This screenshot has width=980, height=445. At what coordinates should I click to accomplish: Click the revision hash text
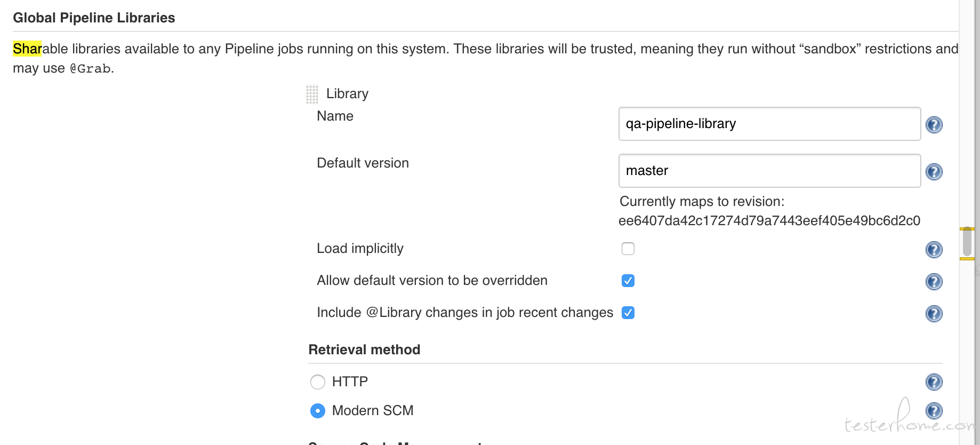tap(769, 221)
